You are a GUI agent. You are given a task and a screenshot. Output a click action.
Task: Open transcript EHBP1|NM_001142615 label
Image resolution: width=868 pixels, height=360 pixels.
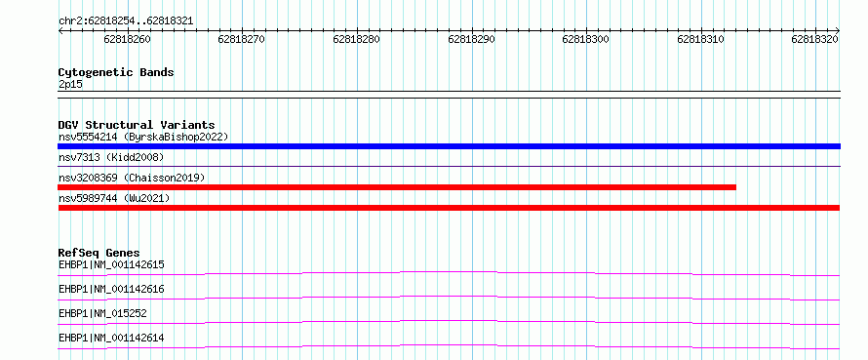(111, 264)
